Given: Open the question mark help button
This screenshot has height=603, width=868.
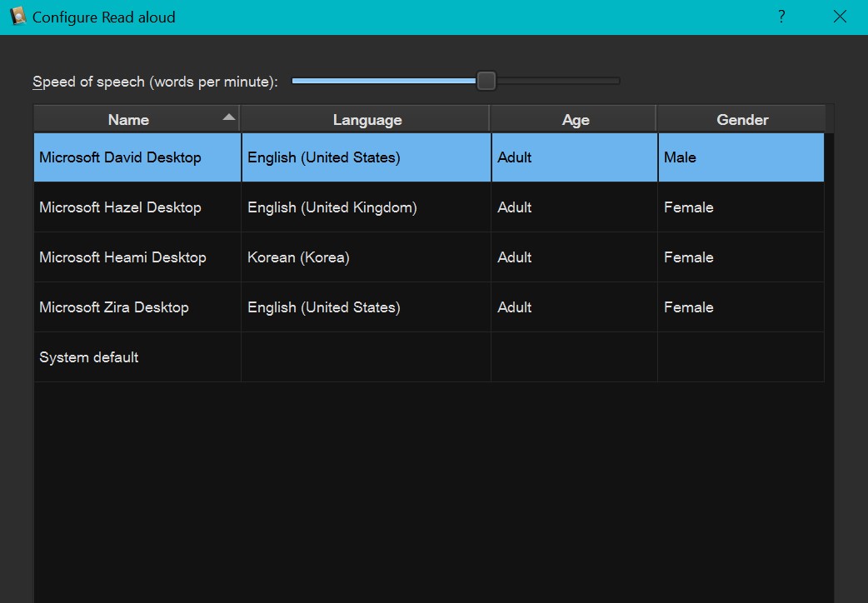Looking at the screenshot, I should pyautogui.click(x=781, y=17).
